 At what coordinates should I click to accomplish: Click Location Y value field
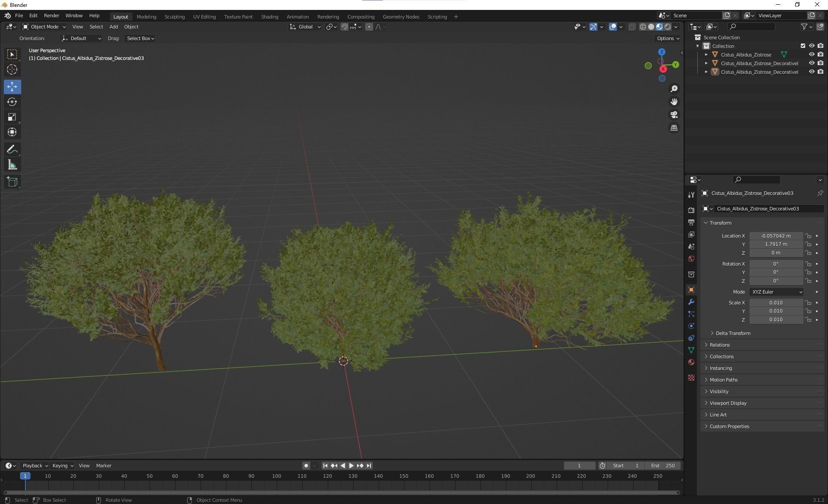776,244
